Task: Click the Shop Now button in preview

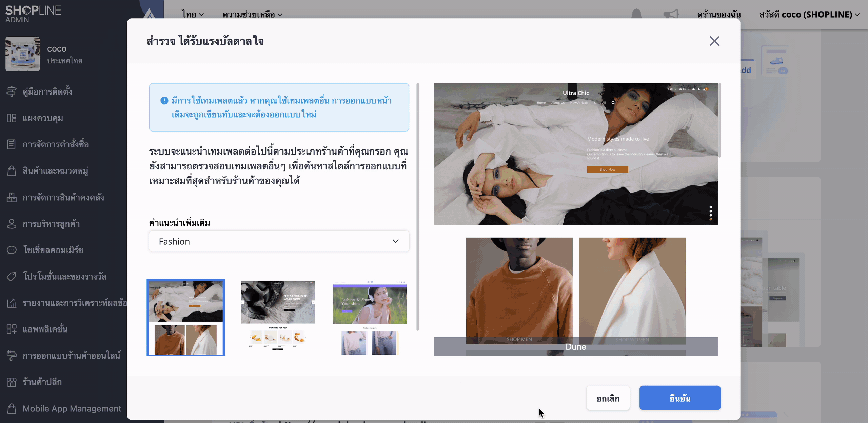Action: [x=607, y=169]
